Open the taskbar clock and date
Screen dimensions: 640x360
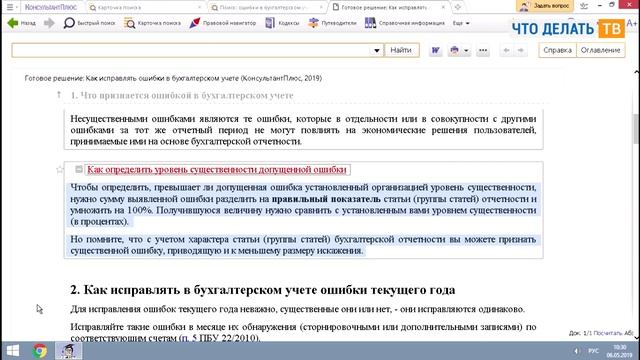[x=619, y=351]
